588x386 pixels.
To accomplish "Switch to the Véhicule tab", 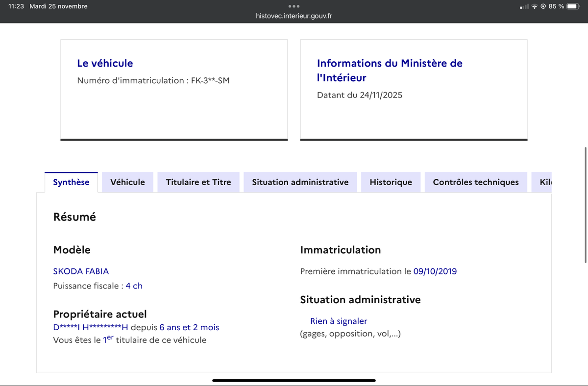I will tap(127, 182).
